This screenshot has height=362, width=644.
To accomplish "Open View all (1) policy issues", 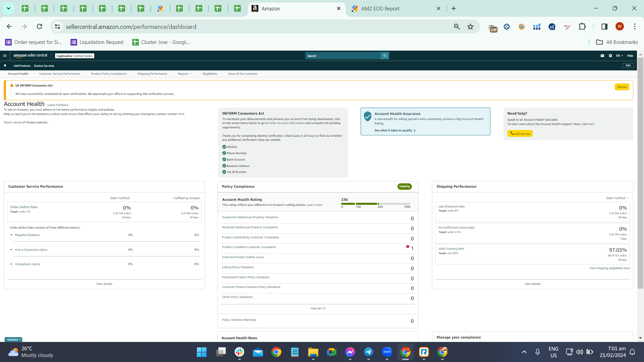I will coord(318,308).
